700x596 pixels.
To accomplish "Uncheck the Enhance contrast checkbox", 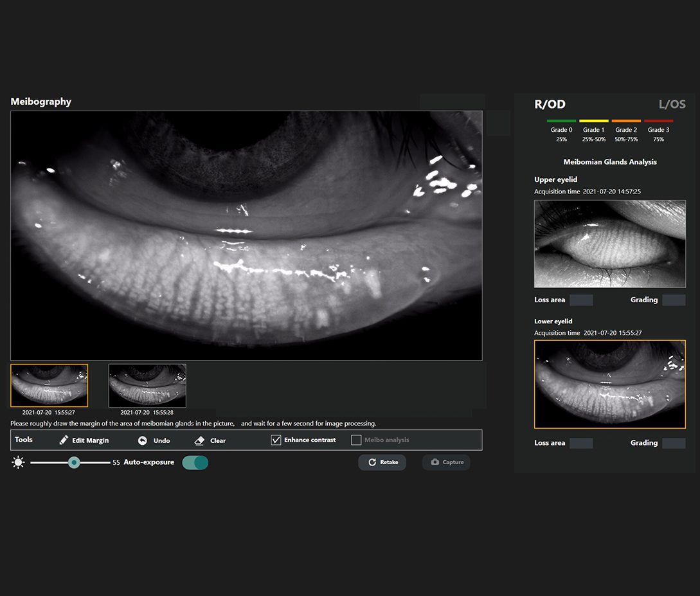I will 276,440.
